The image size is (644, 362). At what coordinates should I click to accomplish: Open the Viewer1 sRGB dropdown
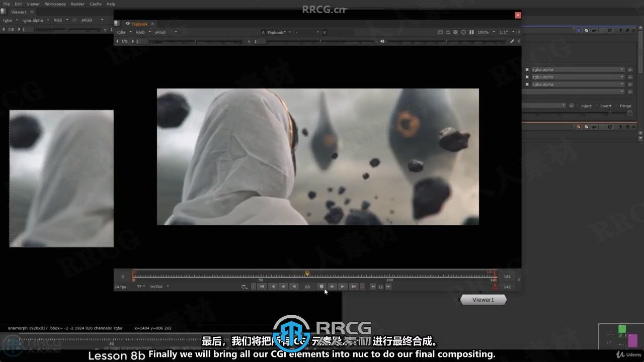pyautogui.click(x=92, y=20)
